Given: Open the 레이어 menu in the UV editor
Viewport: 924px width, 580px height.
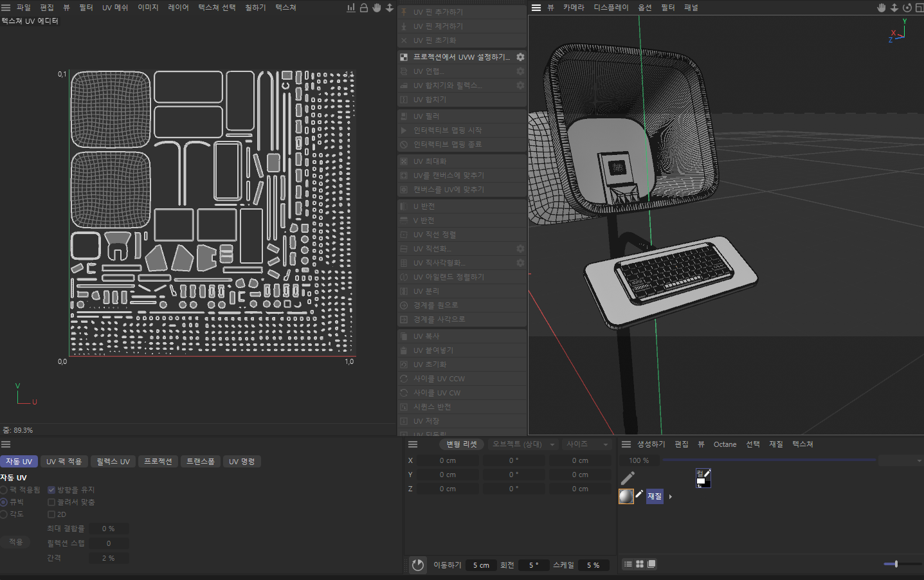Looking at the screenshot, I should 178,8.
